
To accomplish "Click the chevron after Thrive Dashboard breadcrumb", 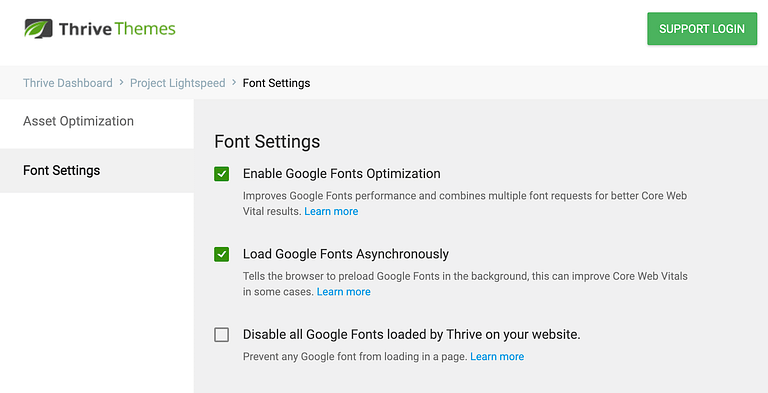I will (121, 83).
